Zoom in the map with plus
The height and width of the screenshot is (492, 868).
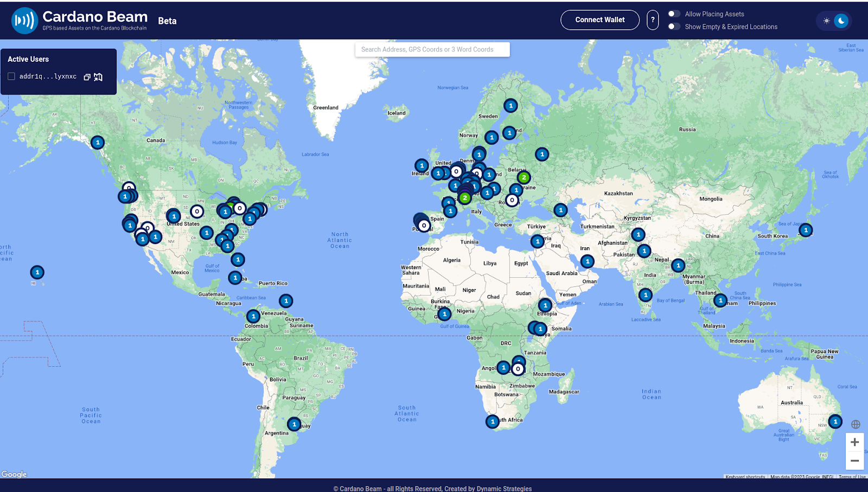click(854, 442)
